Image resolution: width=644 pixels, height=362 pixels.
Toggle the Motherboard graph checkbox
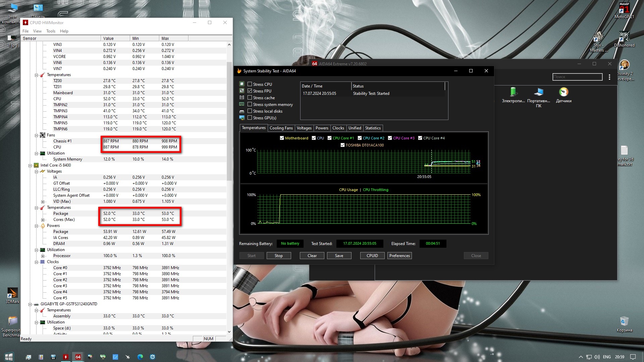coord(282,138)
